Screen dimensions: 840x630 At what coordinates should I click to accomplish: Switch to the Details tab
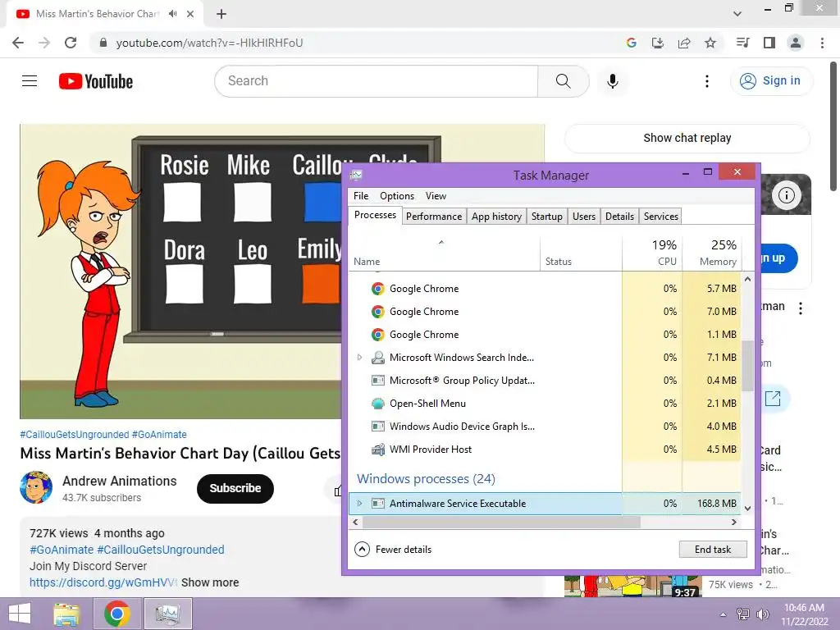(x=620, y=217)
